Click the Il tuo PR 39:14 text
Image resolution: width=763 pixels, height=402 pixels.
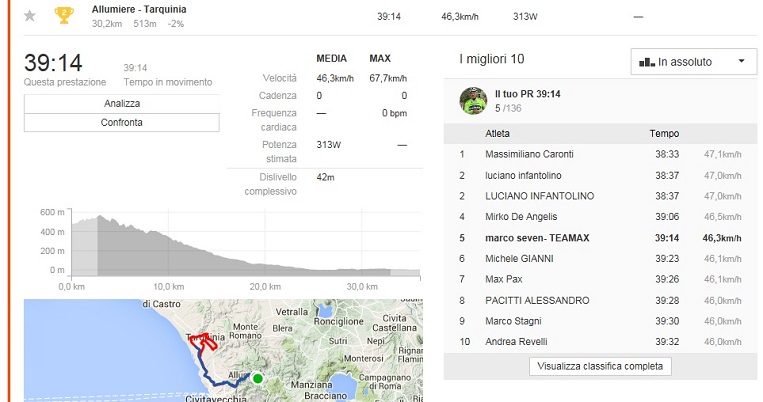tap(528, 94)
